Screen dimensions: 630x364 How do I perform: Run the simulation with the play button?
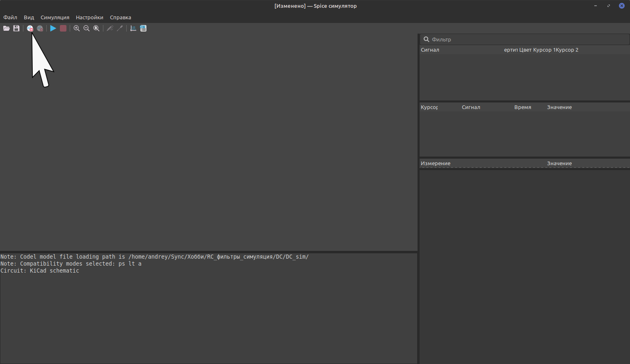pyautogui.click(x=53, y=28)
